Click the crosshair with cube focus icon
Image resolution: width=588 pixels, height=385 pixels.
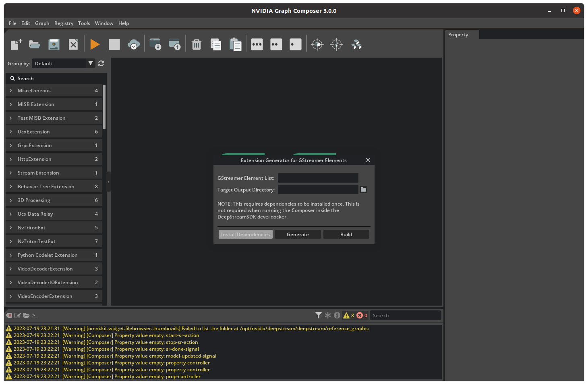[x=317, y=44]
